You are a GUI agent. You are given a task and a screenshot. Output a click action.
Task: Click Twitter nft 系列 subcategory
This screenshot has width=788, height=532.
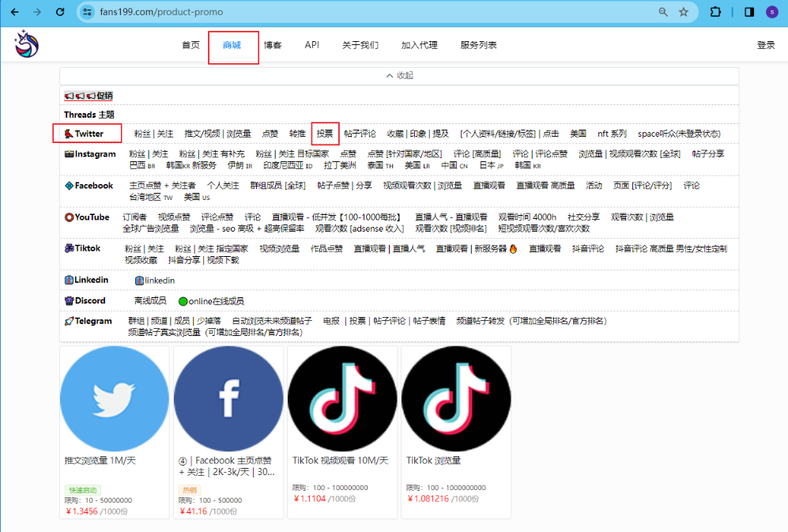point(612,134)
